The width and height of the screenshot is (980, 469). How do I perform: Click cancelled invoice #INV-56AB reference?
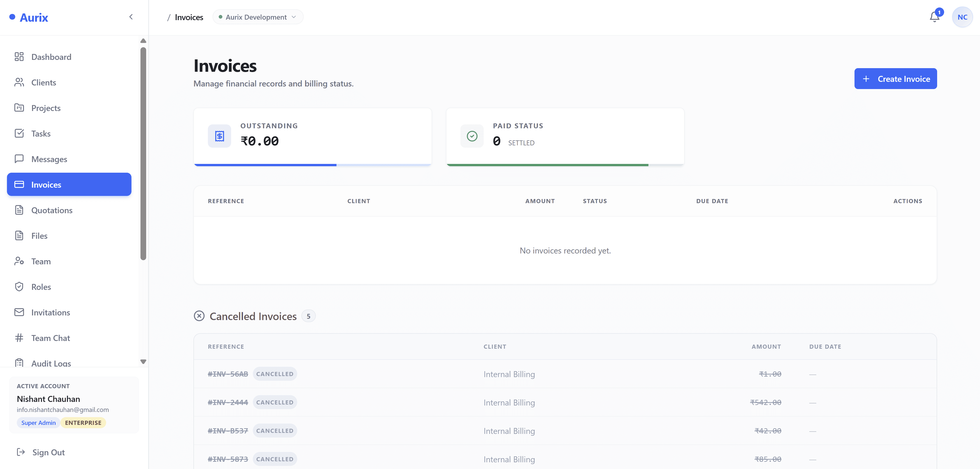pos(228,374)
